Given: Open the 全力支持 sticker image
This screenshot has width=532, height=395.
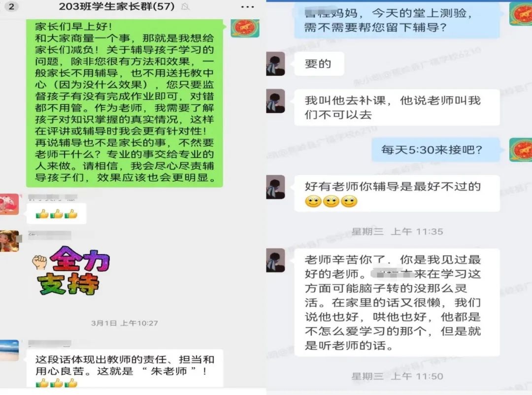Looking at the screenshot, I should [x=71, y=270].
